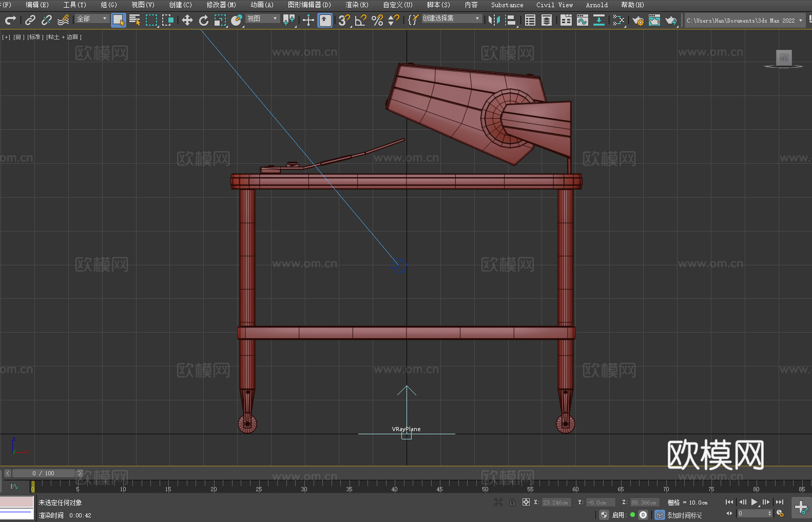The width and height of the screenshot is (812, 522).
Task: Open the Render Setup teapot icon
Action: [x=637, y=20]
